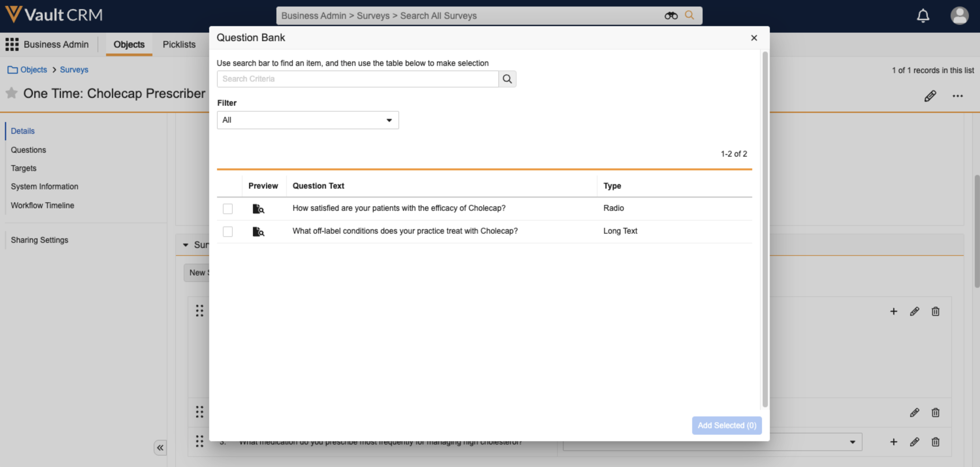The image size is (980, 467).
Task: Open the three-dot more actions menu
Action: point(957,96)
